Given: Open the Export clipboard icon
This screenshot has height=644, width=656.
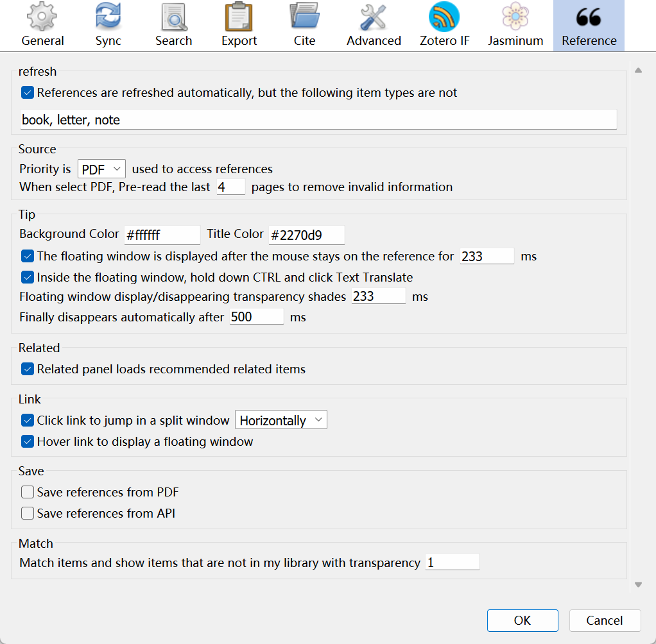Looking at the screenshot, I should pos(239,17).
